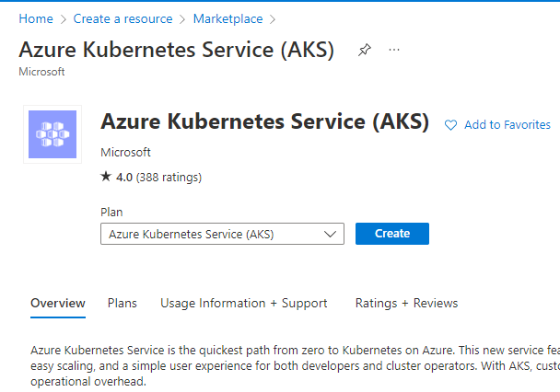The image size is (560, 392).
Task: Click the star rating icon
Action: (106, 176)
